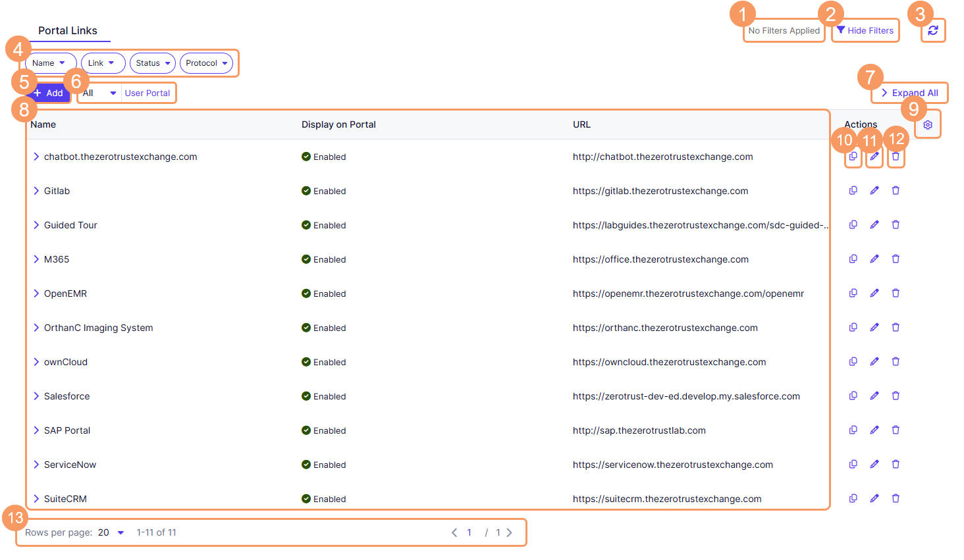This screenshot has height=560, width=964.
Task: Add a new portal link
Action: pos(48,93)
